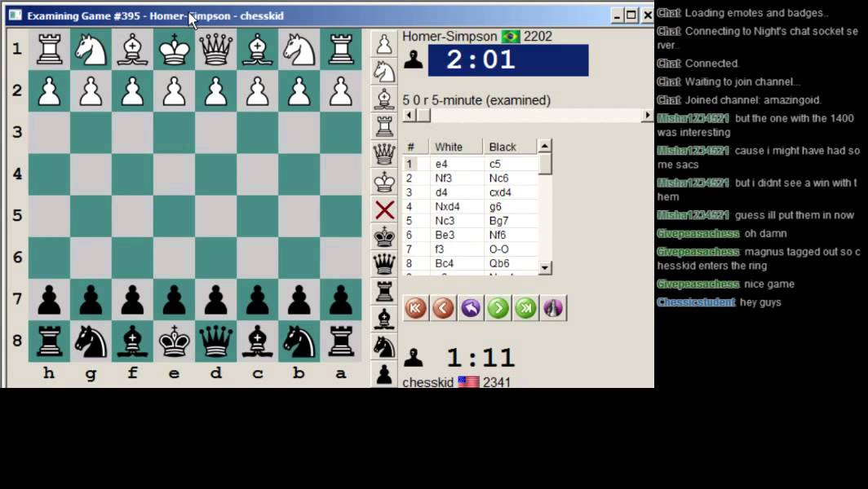
Task: Select Black's move cxd4
Action: [x=500, y=192]
